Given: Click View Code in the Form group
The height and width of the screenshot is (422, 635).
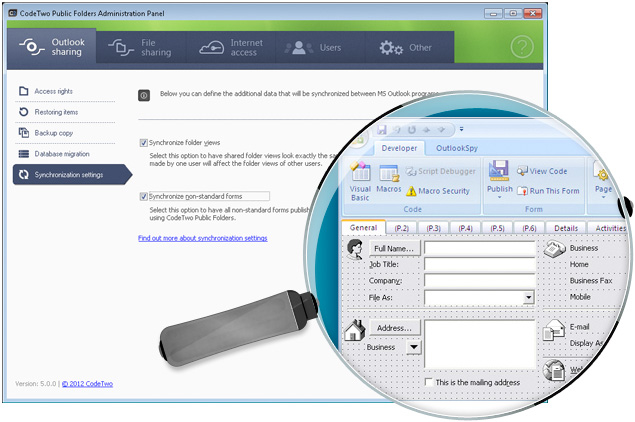Looking at the screenshot, I should [542, 171].
